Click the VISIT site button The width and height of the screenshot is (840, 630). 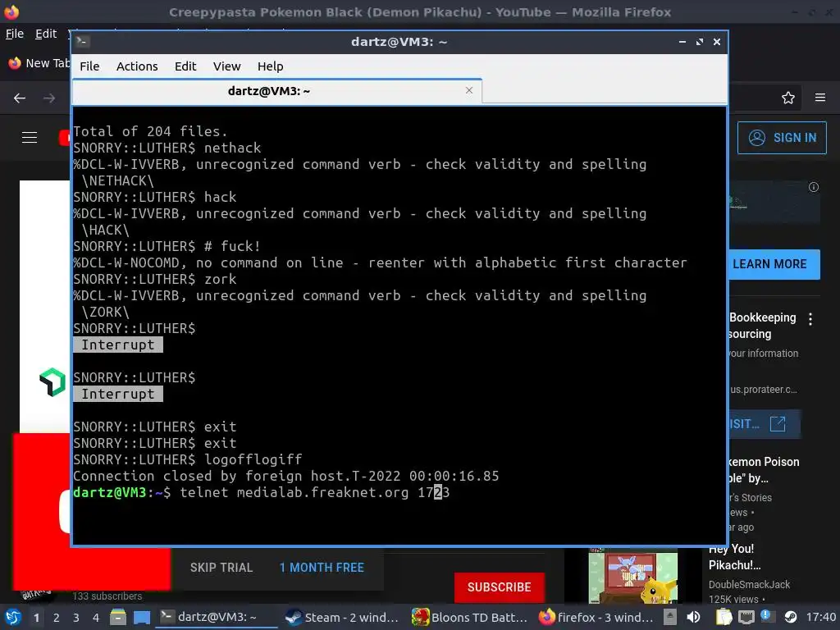tap(765, 424)
